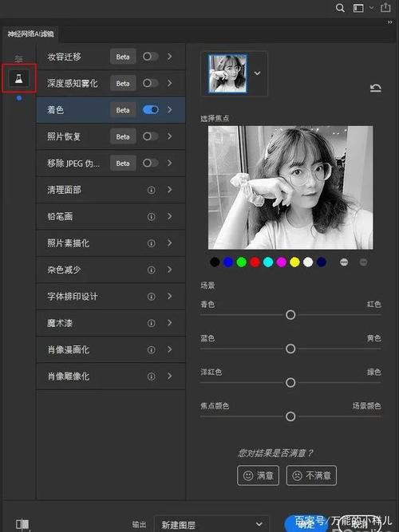Open the search magnifier icon

point(340,8)
